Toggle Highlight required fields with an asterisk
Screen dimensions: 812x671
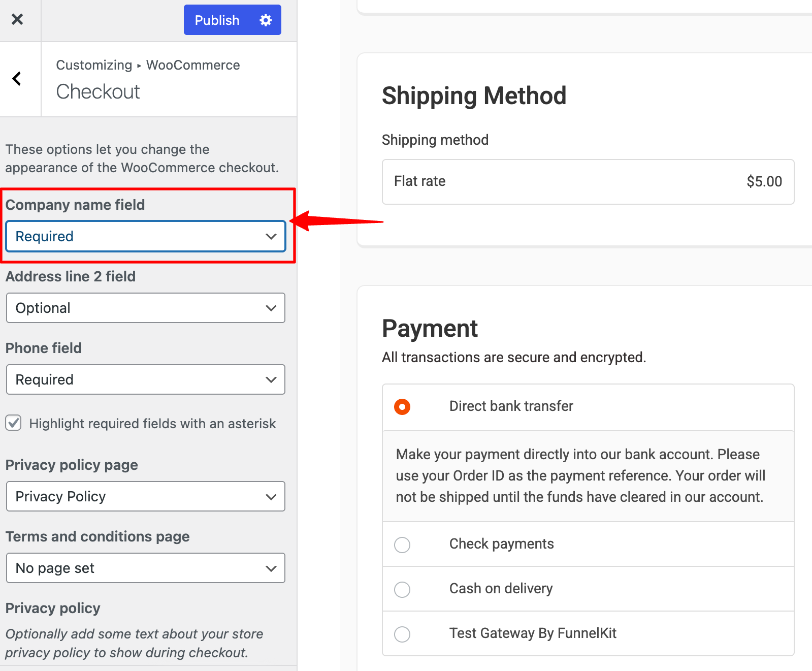tap(14, 423)
